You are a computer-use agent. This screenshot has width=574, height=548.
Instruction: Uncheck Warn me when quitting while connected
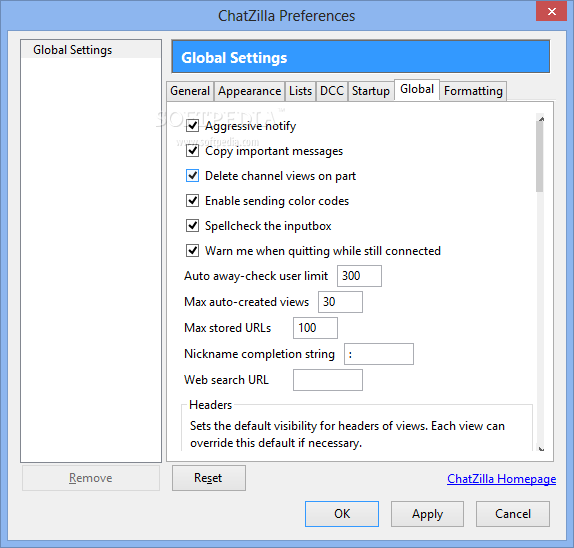coord(193,251)
